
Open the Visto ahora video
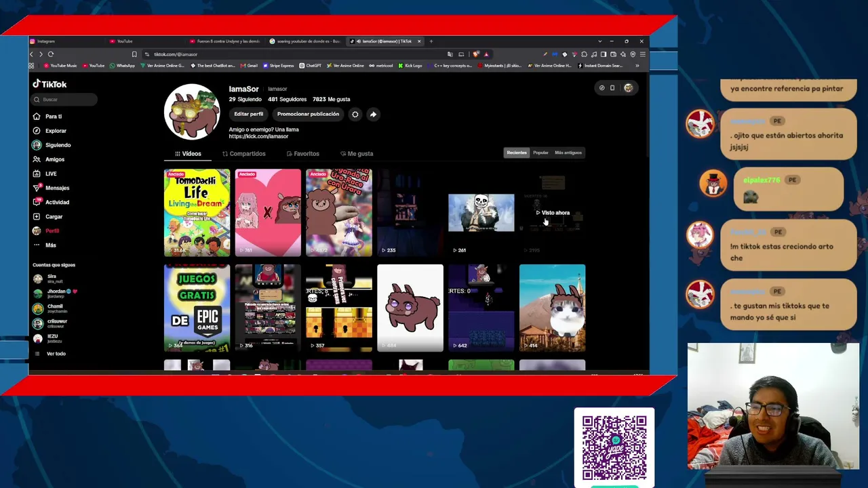tap(552, 213)
